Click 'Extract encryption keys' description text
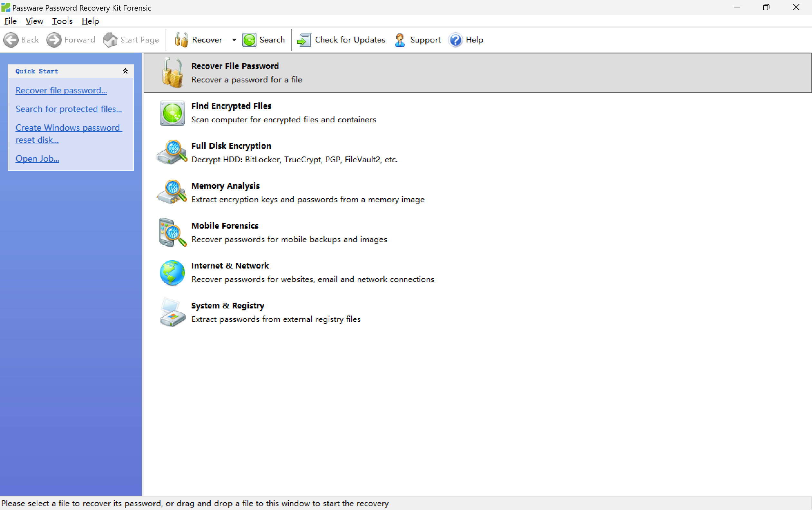Viewport: 812px width, 510px height. 308,199
